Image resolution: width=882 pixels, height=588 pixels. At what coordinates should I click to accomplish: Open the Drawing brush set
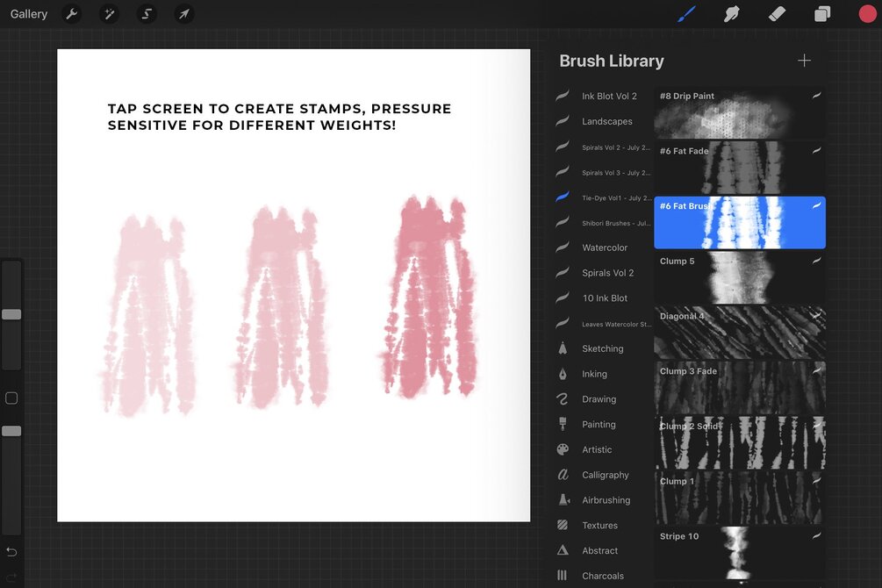click(x=599, y=399)
